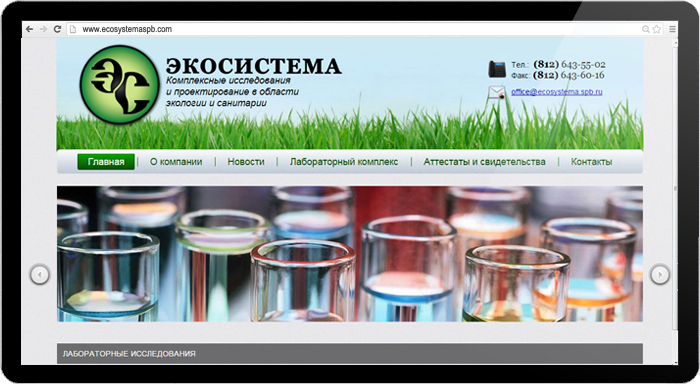
Task: Go to Контакты page
Action: tap(591, 162)
